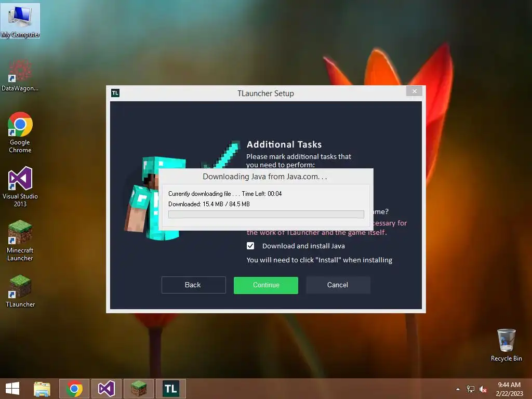Open the Recycle Bin on the desktop
Viewport: 532px width, 399px height.
[506, 345]
